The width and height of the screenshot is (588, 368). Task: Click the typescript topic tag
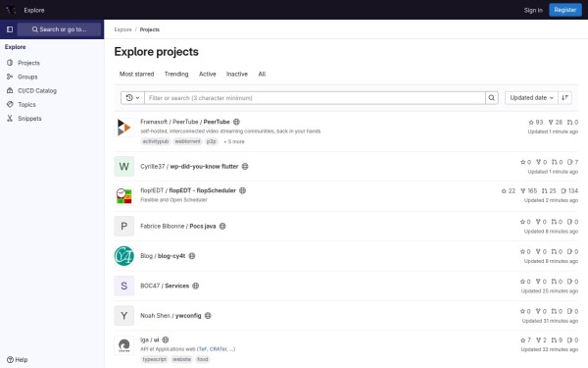(x=155, y=359)
